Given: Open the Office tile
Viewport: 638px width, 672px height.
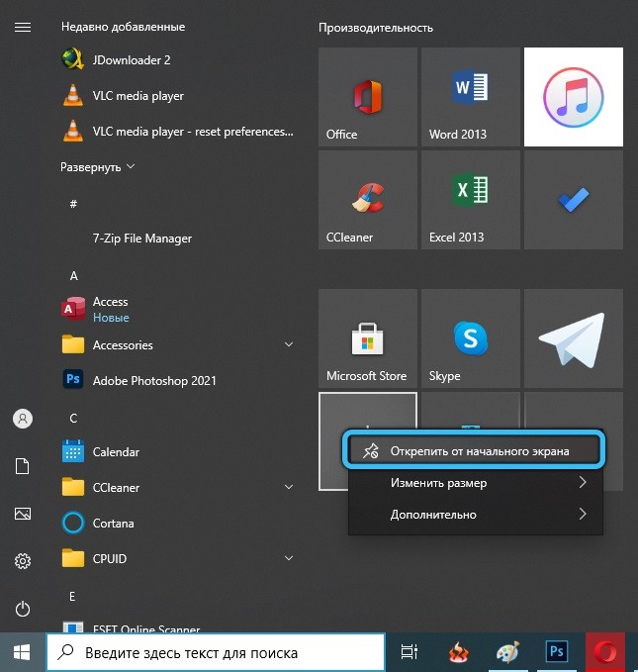Looking at the screenshot, I should [x=368, y=97].
